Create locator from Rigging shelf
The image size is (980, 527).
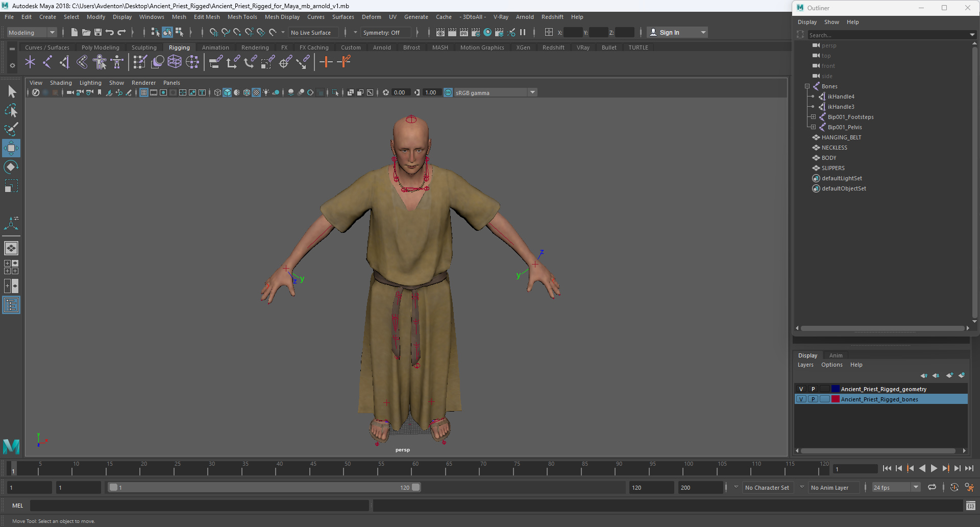pyautogui.click(x=30, y=62)
